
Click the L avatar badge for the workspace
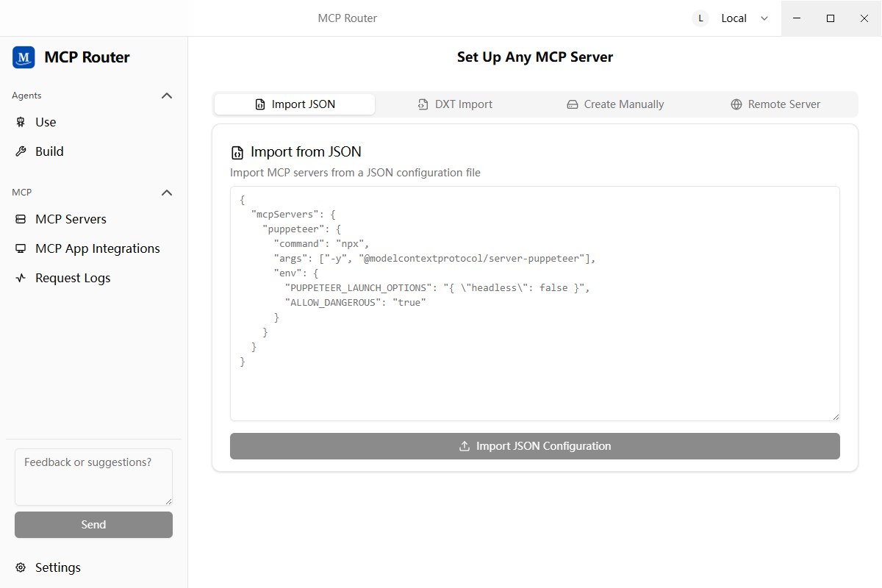click(x=700, y=18)
